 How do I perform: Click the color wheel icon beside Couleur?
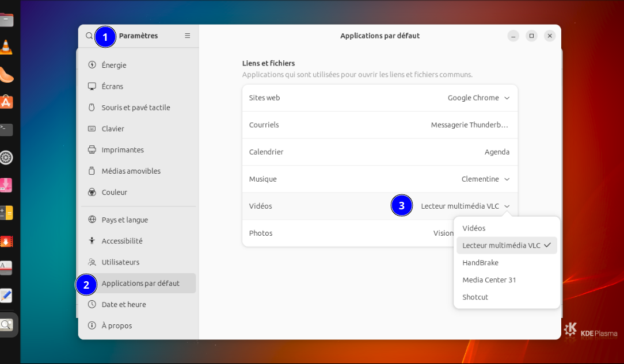point(92,192)
